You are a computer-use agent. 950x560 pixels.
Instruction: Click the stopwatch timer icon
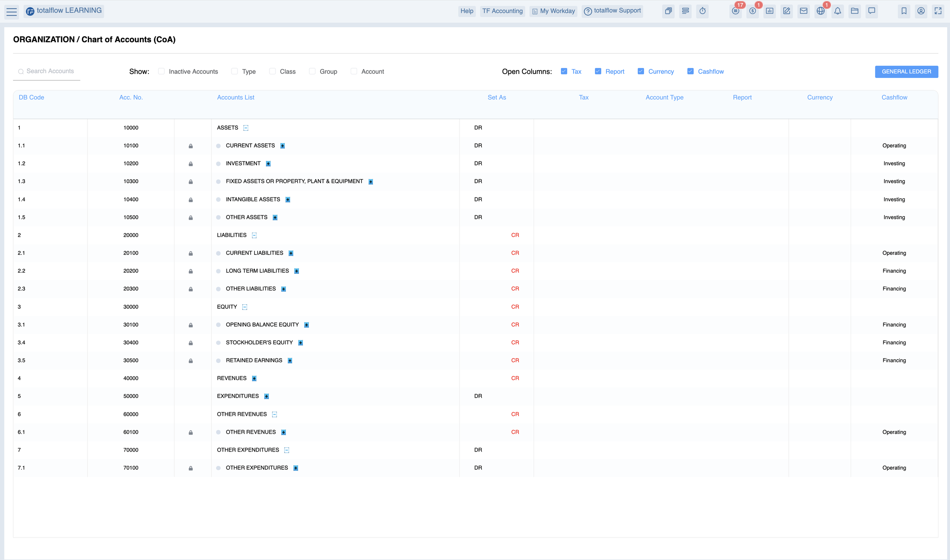click(702, 11)
